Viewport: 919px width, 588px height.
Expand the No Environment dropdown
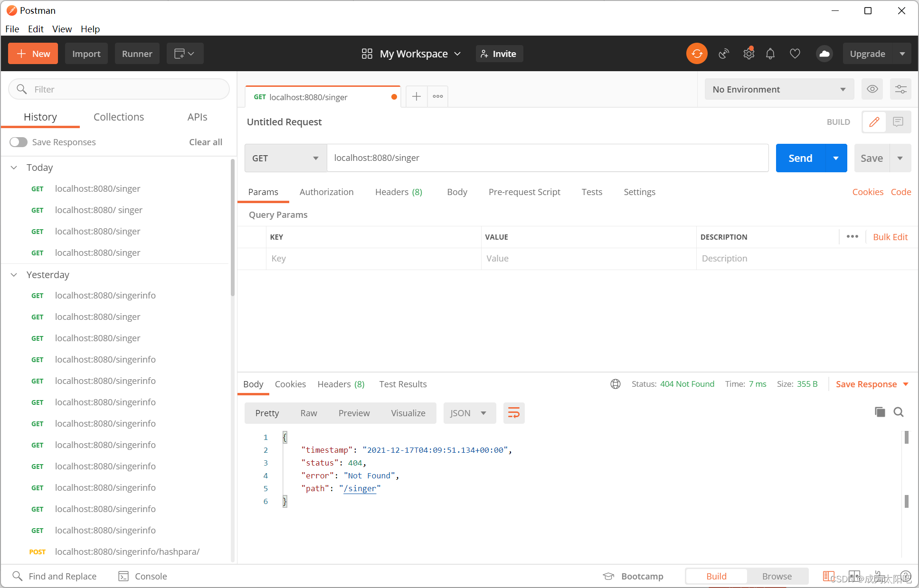point(779,89)
